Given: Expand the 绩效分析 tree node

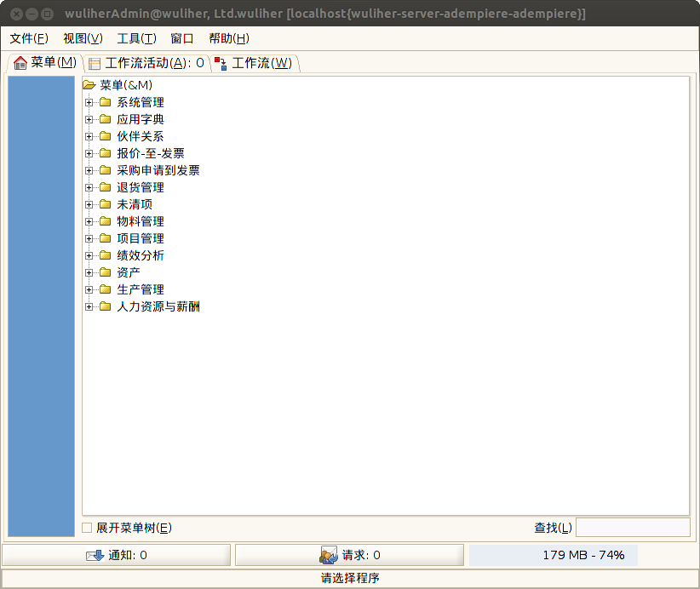Looking at the screenshot, I should tap(89, 255).
